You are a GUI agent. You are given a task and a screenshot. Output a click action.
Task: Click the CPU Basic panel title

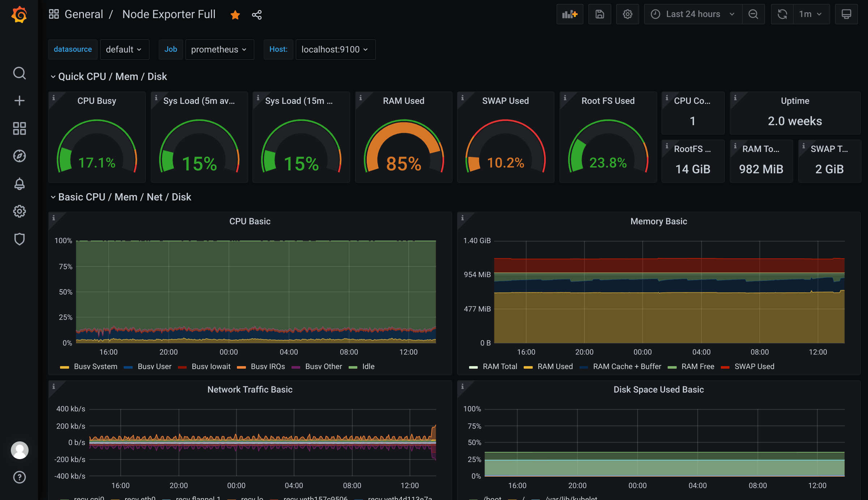[x=250, y=221]
